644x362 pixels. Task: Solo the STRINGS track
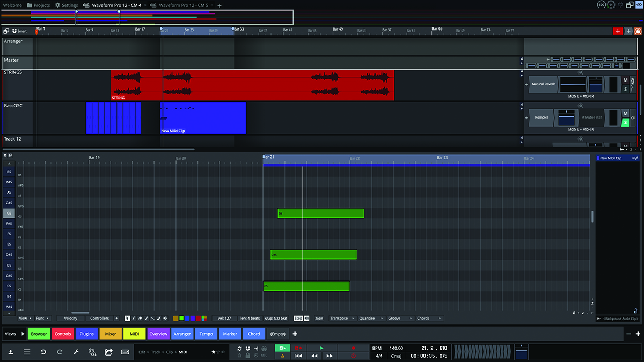[x=625, y=89]
